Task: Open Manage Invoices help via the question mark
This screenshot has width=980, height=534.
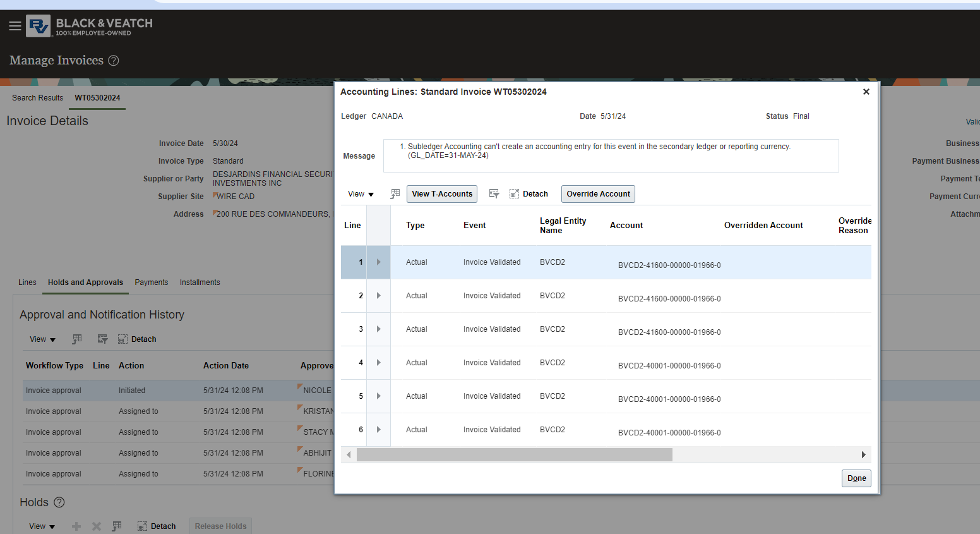Action: tap(113, 60)
